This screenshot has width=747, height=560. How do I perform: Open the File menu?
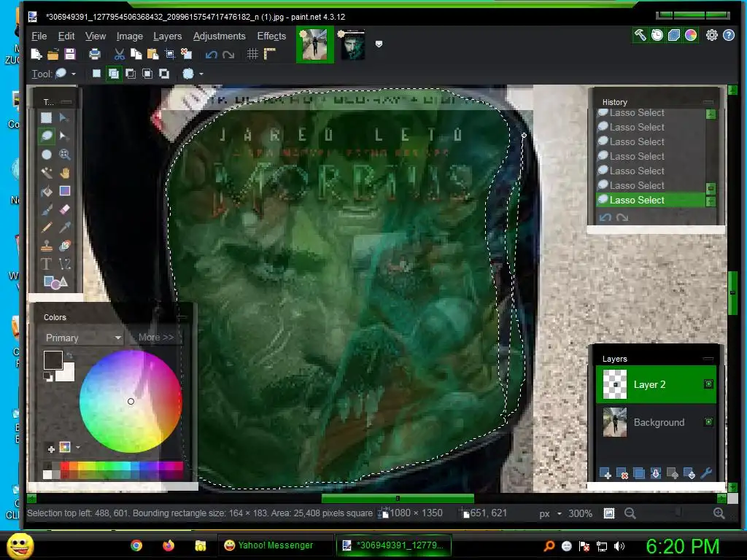tap(39, 36)
